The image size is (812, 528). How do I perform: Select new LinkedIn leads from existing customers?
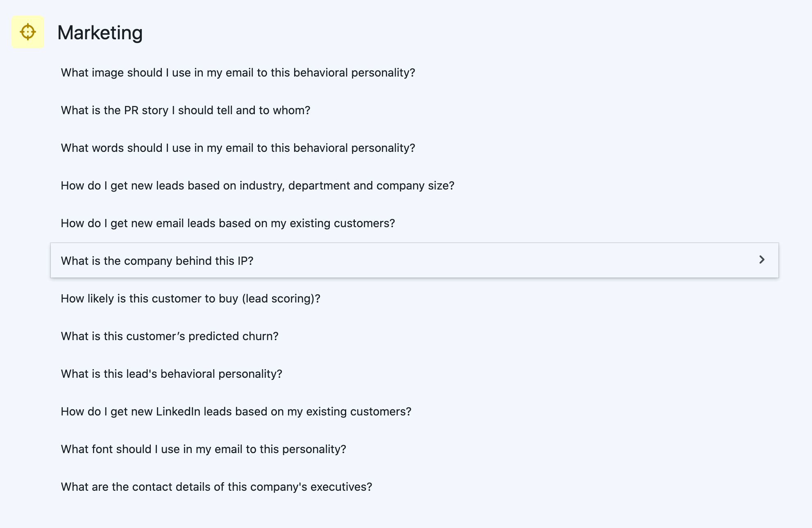236,412
